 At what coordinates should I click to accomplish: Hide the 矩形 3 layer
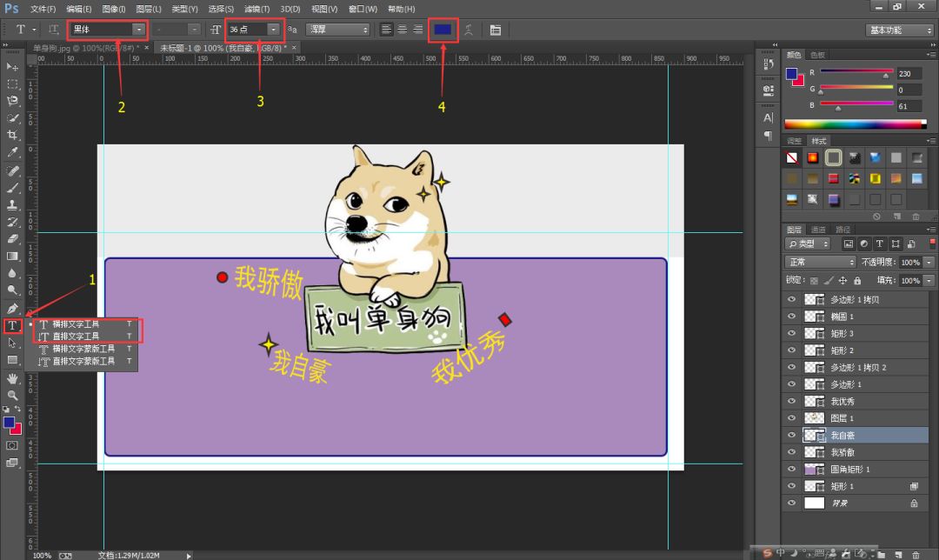tap(792, 333)
